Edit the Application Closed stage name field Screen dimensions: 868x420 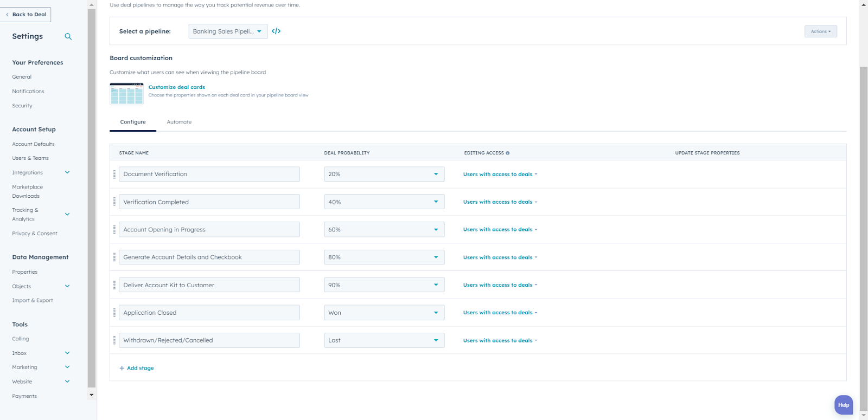tap(209, 312)
